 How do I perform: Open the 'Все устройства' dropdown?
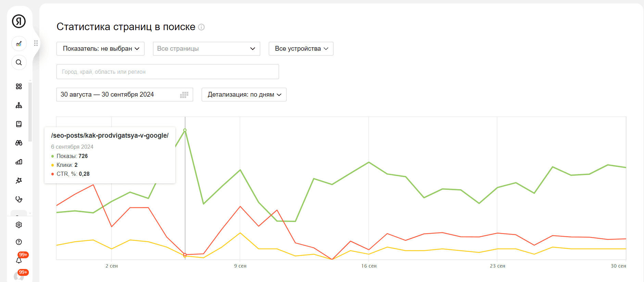pos(301,49)
